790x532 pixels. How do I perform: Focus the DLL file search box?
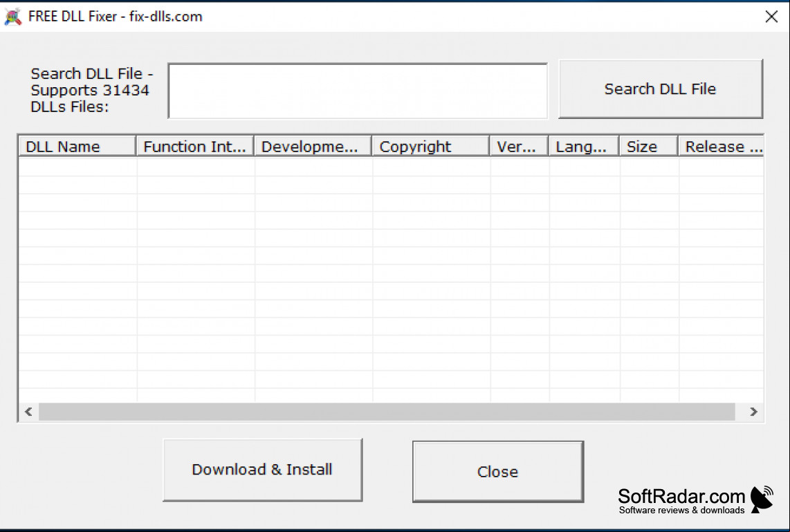pyautogui.click(x=358, y=91)
